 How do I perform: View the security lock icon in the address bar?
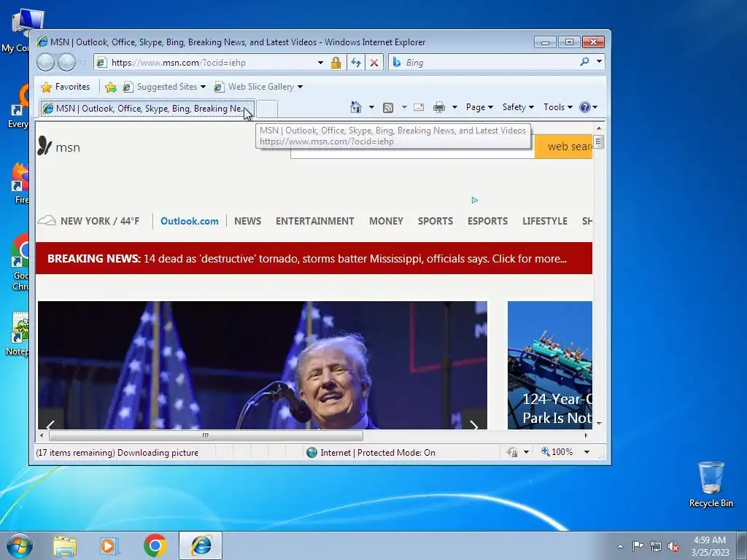coord(336,63)
